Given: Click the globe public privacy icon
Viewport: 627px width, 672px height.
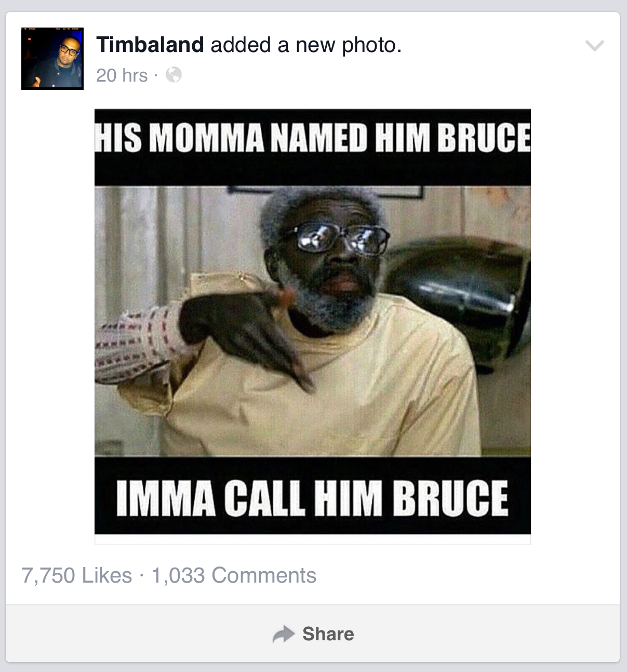Looking at the screenshot, I should click(x=174, y=75).
